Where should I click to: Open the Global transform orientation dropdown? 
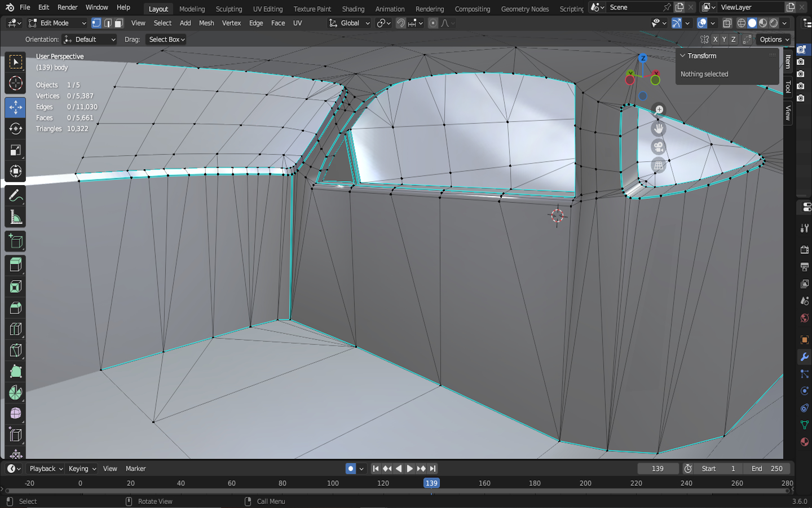350,23
